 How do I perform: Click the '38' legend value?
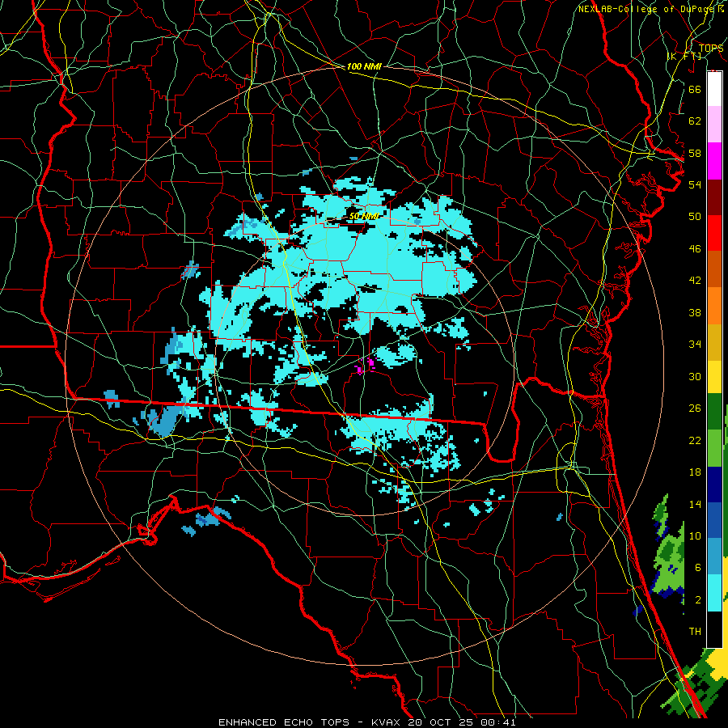coord(695,312)
